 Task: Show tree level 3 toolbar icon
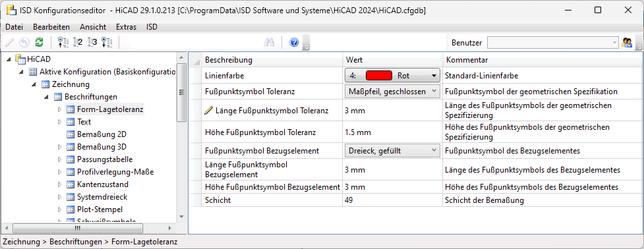[92, 42]
